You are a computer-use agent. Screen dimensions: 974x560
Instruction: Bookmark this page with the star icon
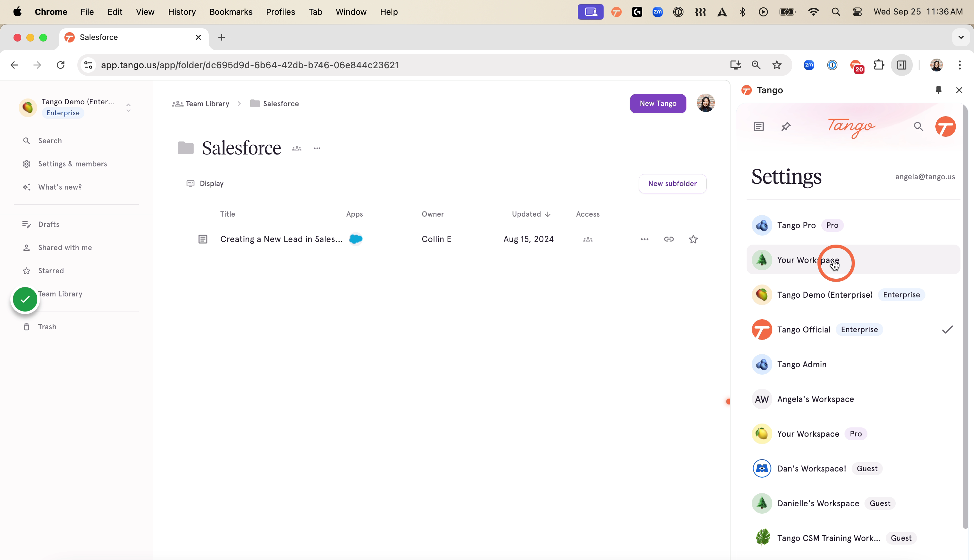[777, 65]
